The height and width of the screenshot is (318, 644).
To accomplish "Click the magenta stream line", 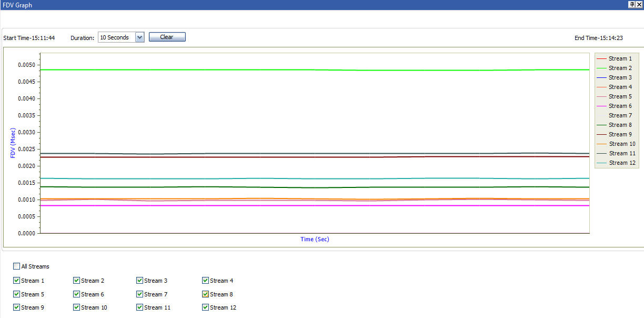I will 315,205.
